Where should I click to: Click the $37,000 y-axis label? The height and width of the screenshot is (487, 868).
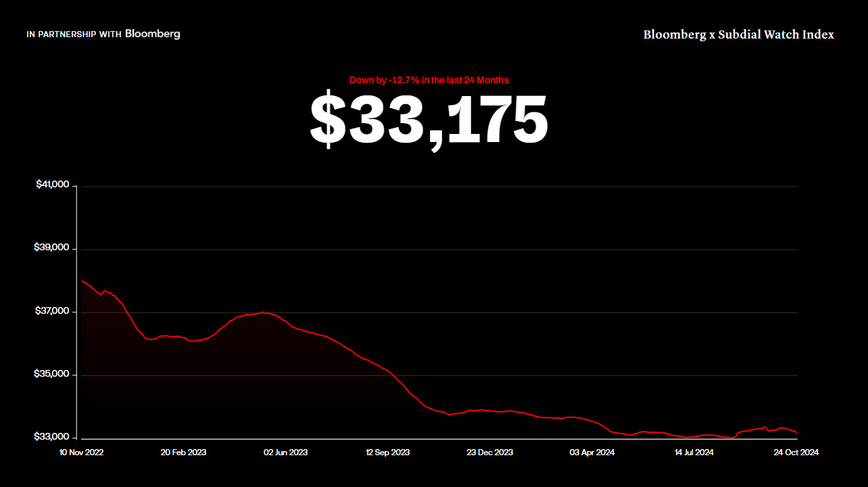click(x=51, y=311)
